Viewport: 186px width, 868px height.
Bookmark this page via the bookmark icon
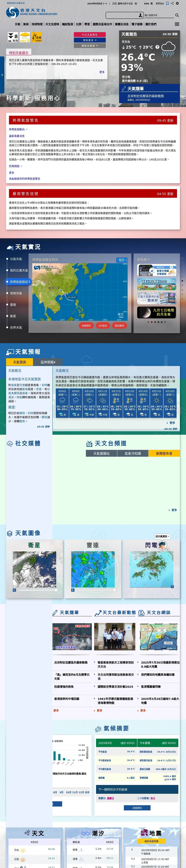[167, 3]
